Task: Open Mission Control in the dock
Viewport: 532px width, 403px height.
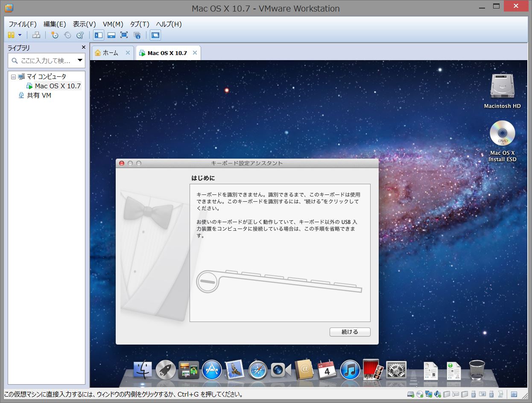Action: [189, 370]
